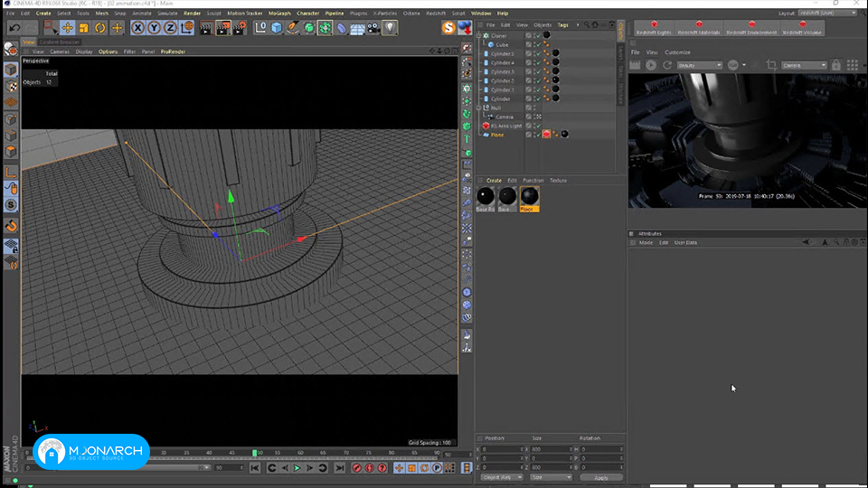
Task: Switch to Content Browser tab
Action: coord(60,42)
